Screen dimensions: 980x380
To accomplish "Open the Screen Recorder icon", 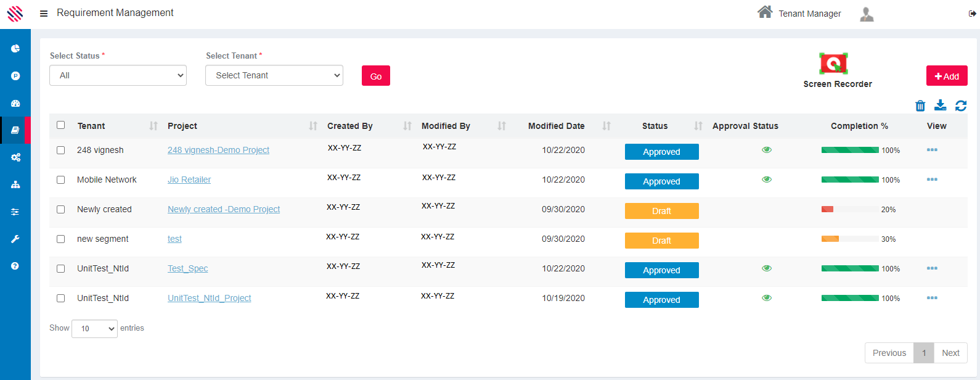I will click(833, 64).
